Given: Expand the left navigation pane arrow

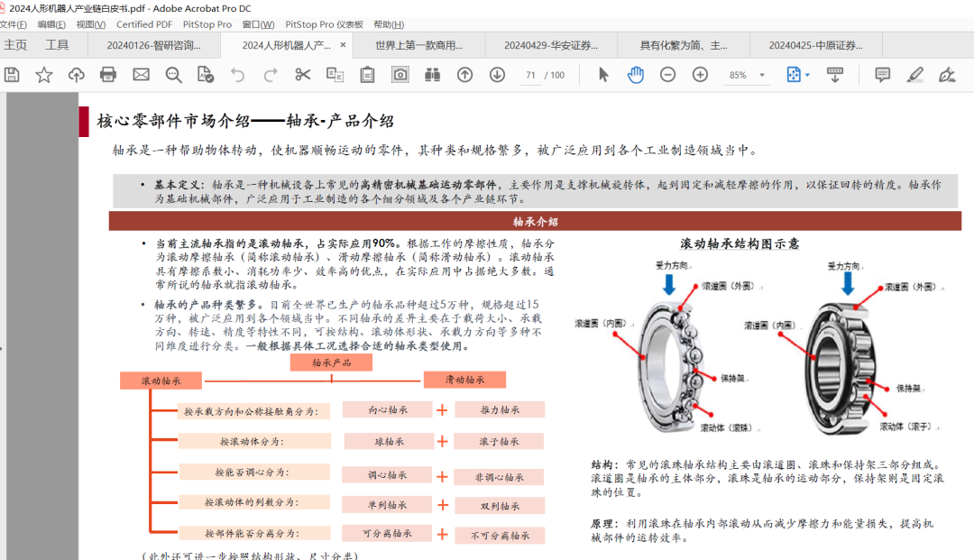Looking at the screenshot, I should click(2, 348).
